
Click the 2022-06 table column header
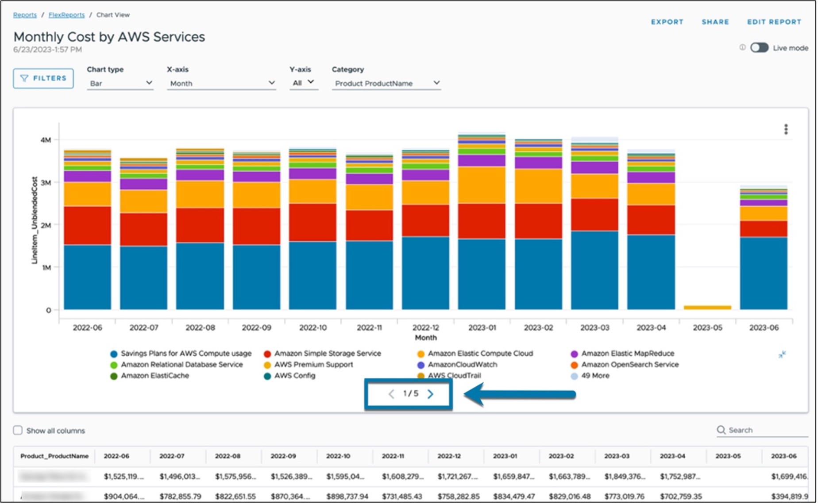pos(116,456)
